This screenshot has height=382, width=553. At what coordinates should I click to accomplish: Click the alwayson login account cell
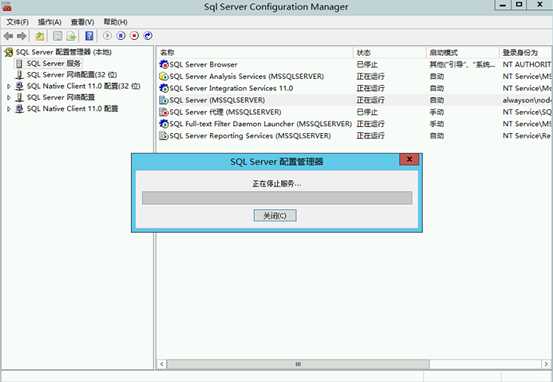(527, 100)
